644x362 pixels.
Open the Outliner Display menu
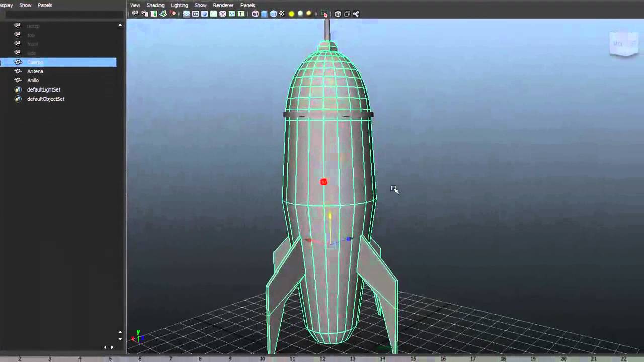point(6,5)
